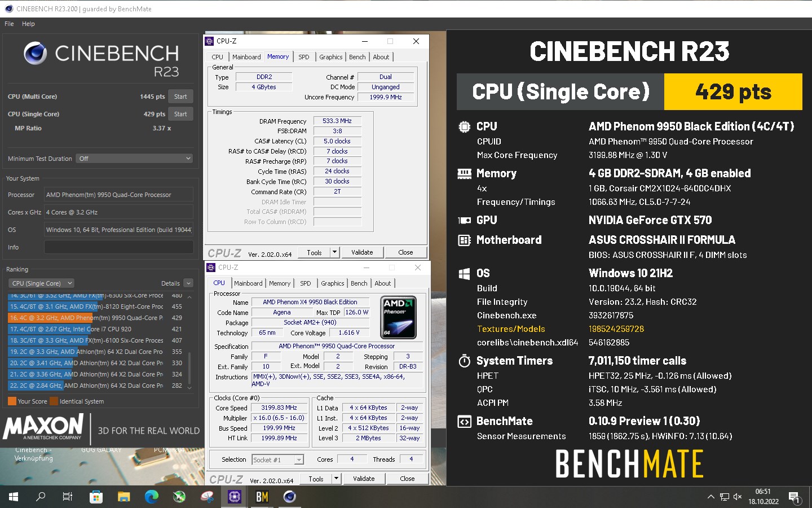Select ranking row 17 Intel Core i7 920
The width and height of the screenshot is (812, 508).
click(95, 329)
